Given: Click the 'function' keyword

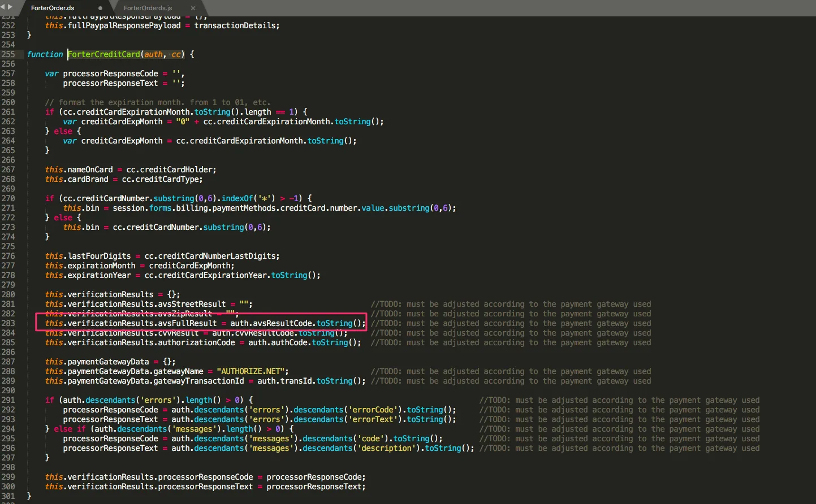Looking at the screenshot, I should click(45, 54).
